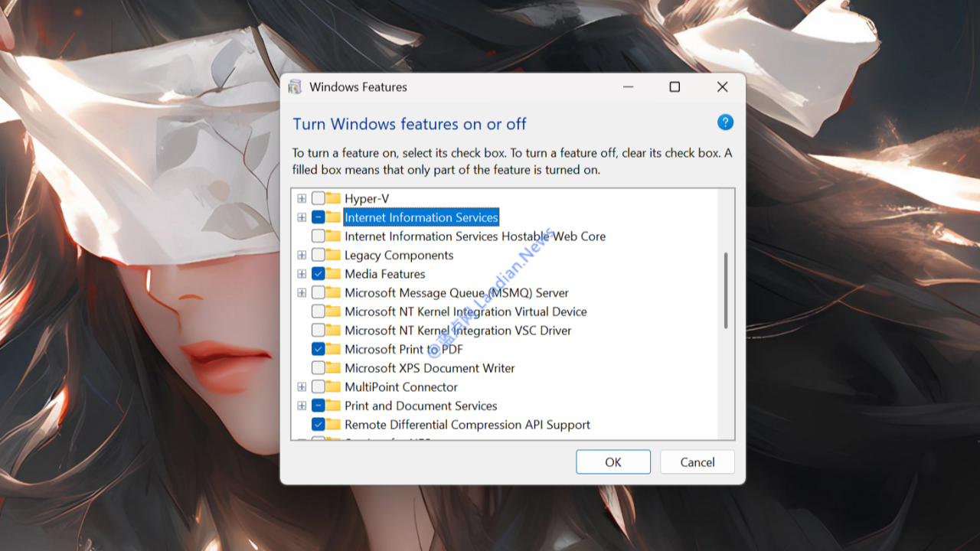Open the Help question mark icon
The image size is (980, 551).
click(x=724, y=122)
